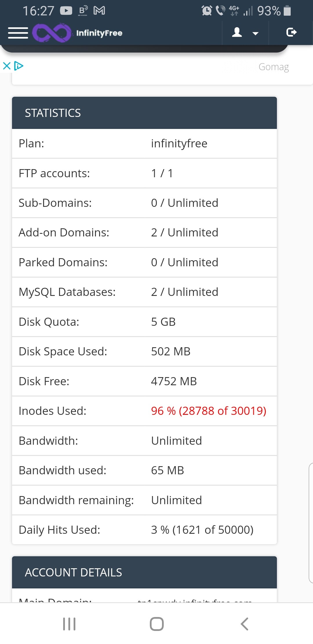This screenshot has width=313, height=644.
Task: Tap the Gmail notification icon
Action: pos(99,11)
